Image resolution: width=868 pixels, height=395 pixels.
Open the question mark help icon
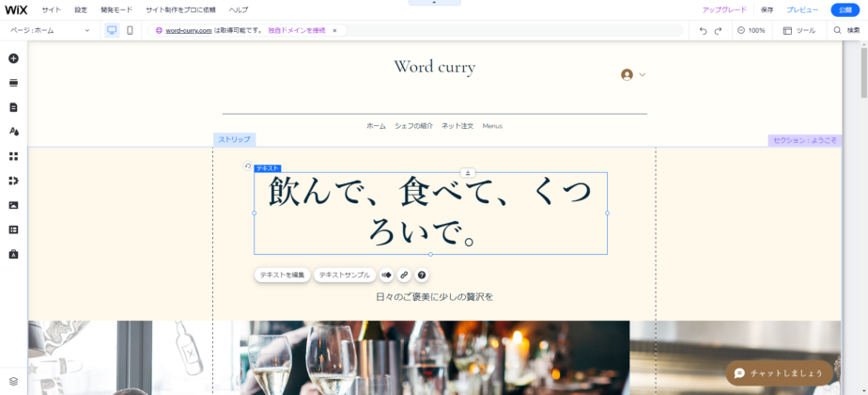click(422, 275)
